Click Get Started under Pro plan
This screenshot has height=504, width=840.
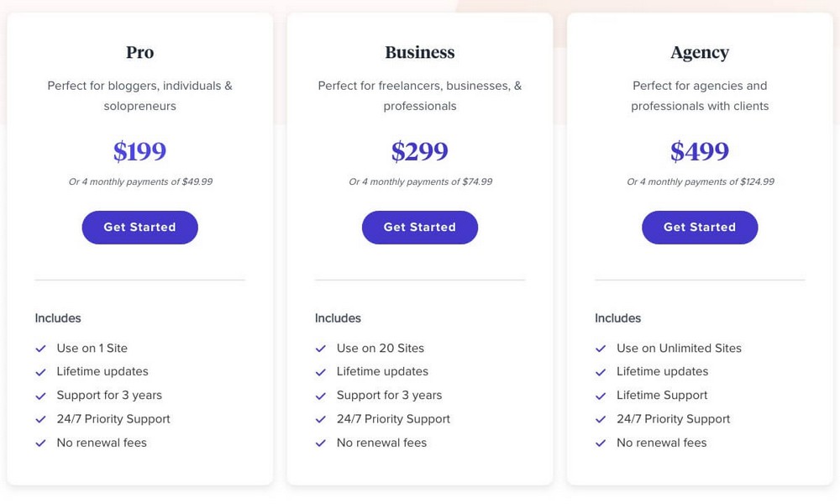click(x=139, y=227)
